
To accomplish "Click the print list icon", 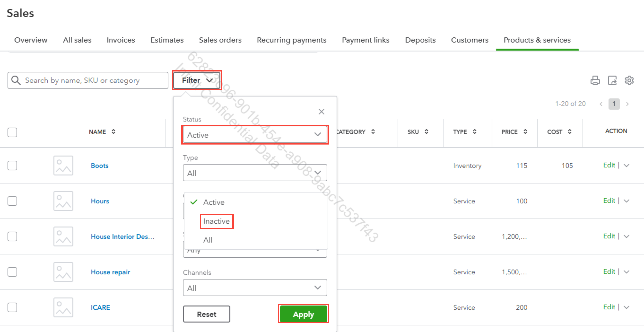I will click(x=595, y=80).
